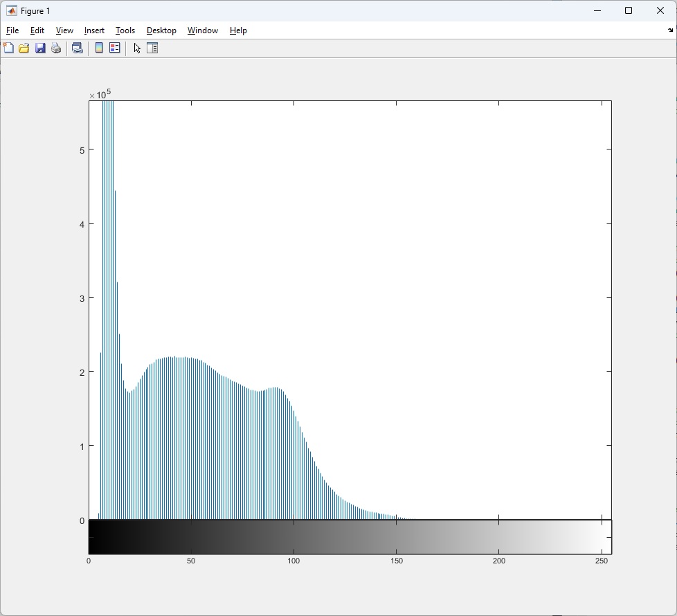677x616 pixels.
Task: Create a new figure via toolbar
Action: (8, 48)
